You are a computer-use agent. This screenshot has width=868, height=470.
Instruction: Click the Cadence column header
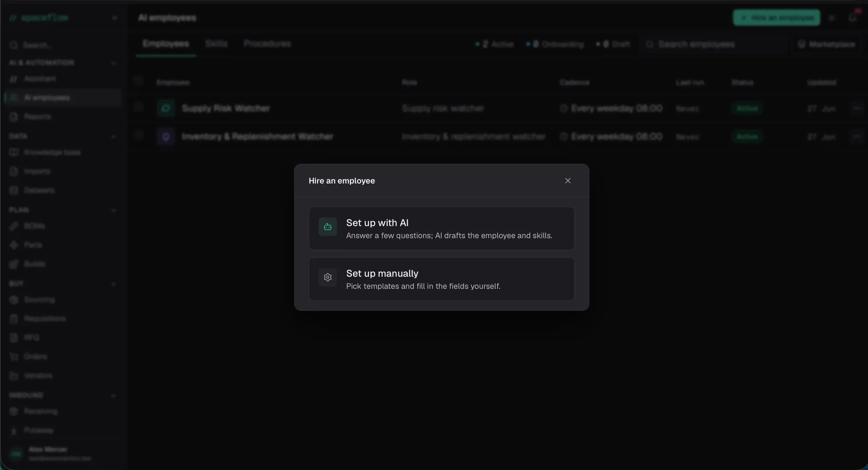coord(574,82)
